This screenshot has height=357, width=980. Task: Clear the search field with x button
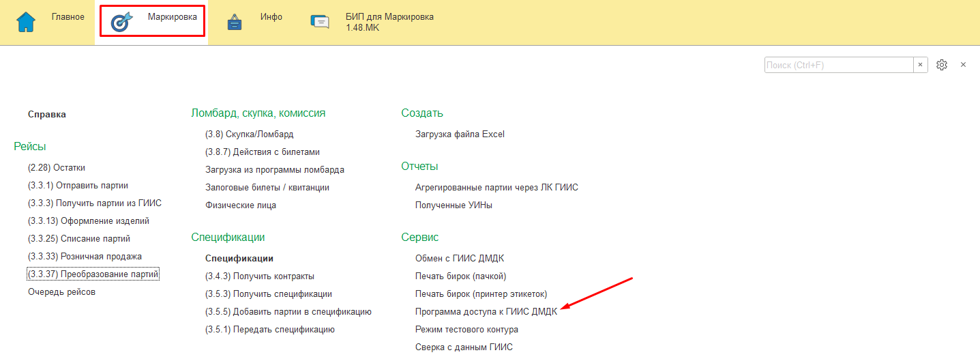tap(920, 65)
